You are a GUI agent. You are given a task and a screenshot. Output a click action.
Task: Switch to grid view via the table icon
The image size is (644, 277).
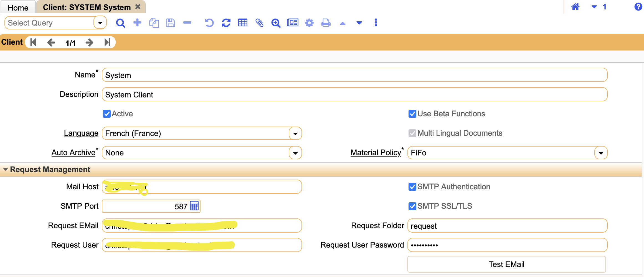(x=243, y=23)
